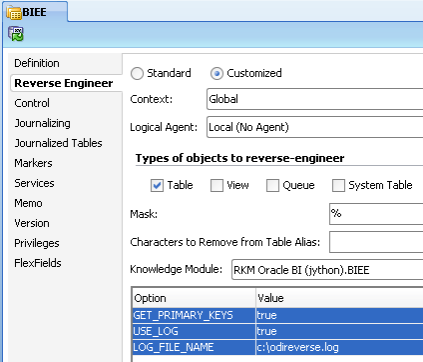
Task: Enable the View checkbox
Action: 217,185
